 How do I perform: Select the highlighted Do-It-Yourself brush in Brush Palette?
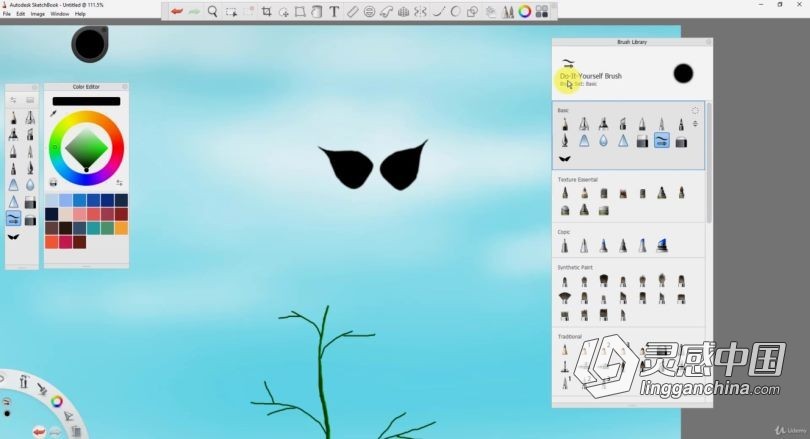(x=13, y=218)
